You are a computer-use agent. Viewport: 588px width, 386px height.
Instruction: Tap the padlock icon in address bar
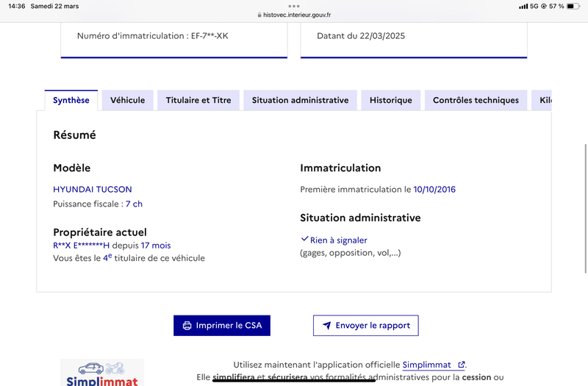[259, 15]
